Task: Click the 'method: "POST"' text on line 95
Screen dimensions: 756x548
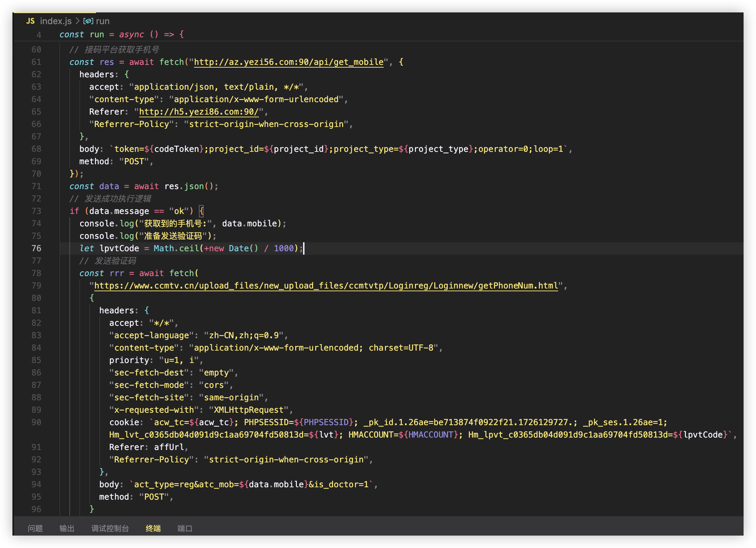Action: click(x=136, y=497)
